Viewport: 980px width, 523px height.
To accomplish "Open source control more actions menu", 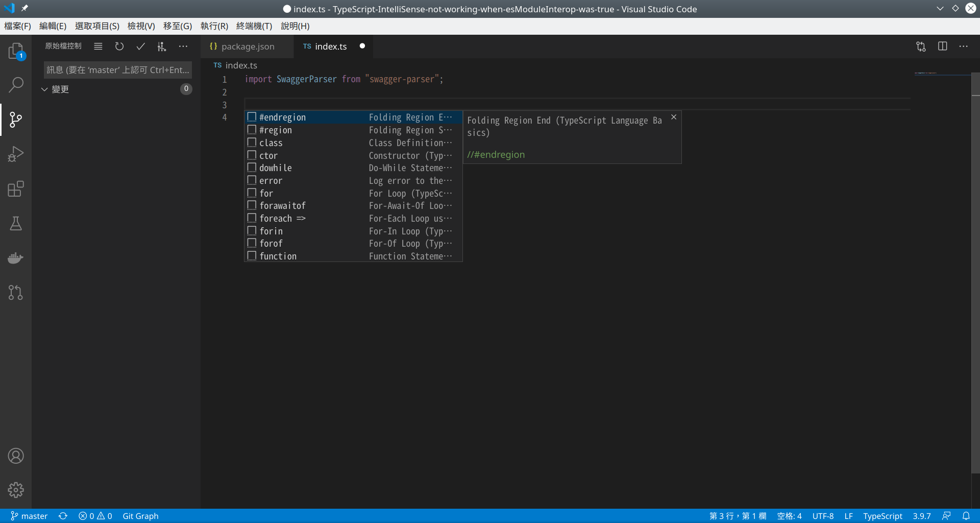I will click(183, 46).
